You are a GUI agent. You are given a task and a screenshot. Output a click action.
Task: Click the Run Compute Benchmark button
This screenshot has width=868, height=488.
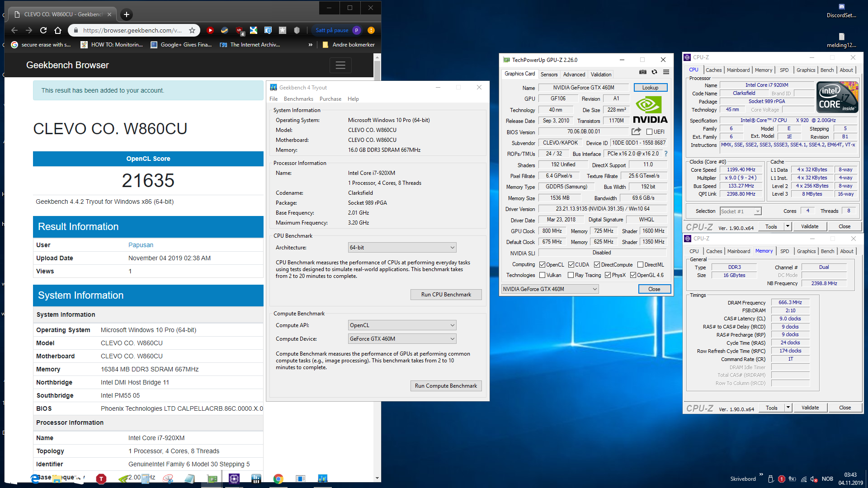446,386
